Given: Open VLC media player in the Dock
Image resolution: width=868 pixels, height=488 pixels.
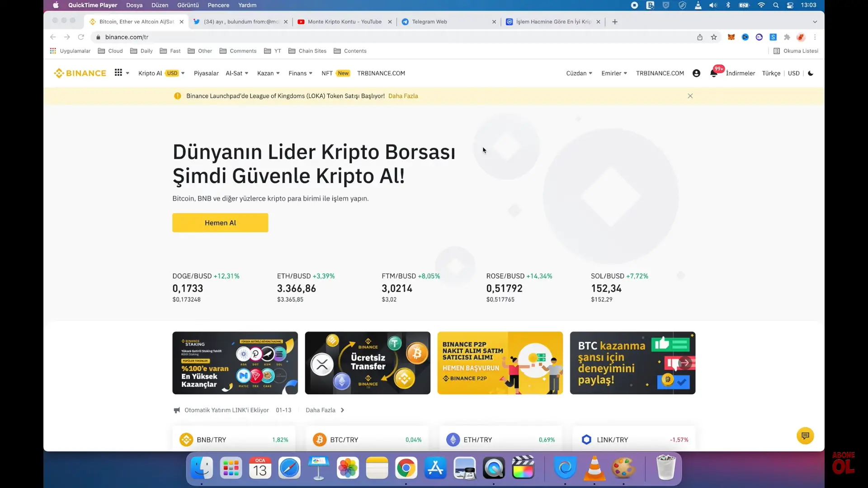Looking at the screenshot, I should click(594, 468).
